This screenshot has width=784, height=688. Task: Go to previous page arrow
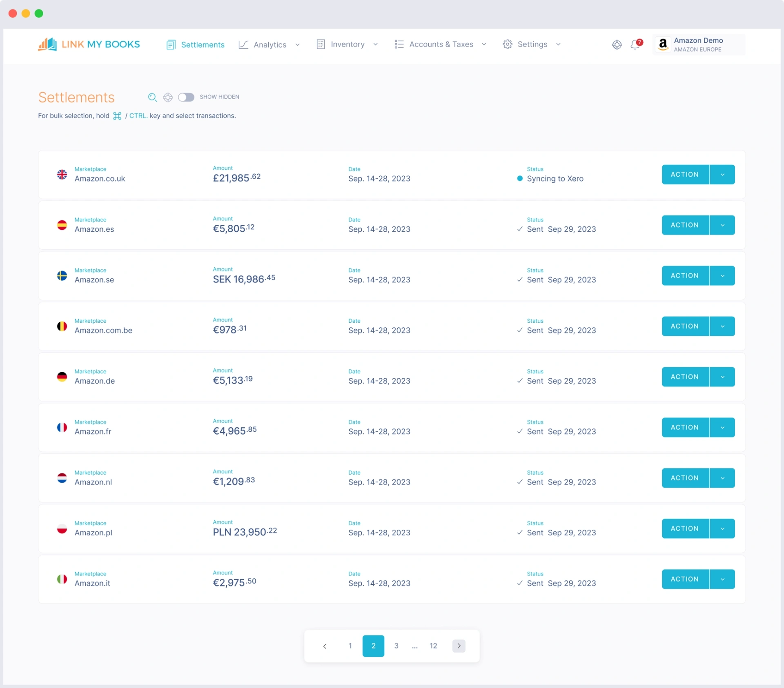pos(325,646)
